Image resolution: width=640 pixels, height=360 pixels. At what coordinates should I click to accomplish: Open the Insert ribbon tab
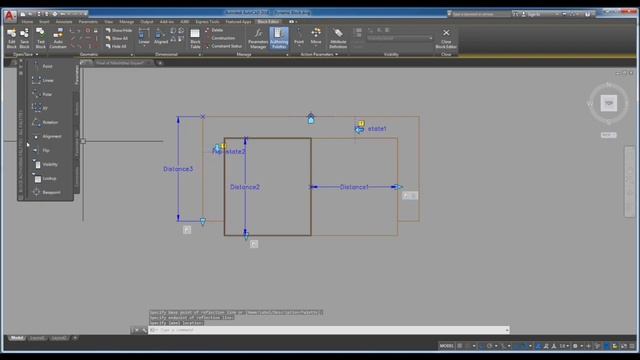coord(44,22)
